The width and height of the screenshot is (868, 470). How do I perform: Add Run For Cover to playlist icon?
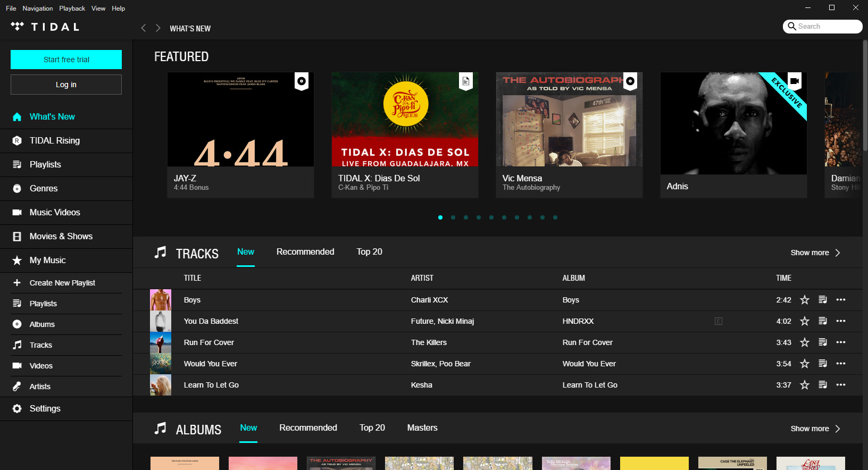(x=823, y=342)
